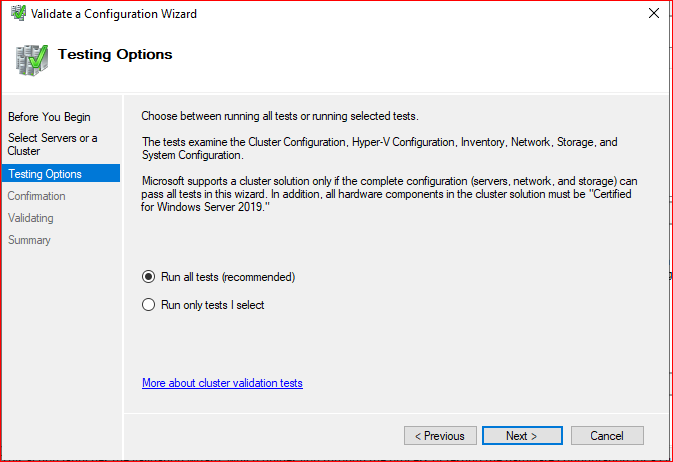Click the 'The tests examine the Cluster Configuration' paragraph
673x462 pixels.
click(x=379, y=149)
